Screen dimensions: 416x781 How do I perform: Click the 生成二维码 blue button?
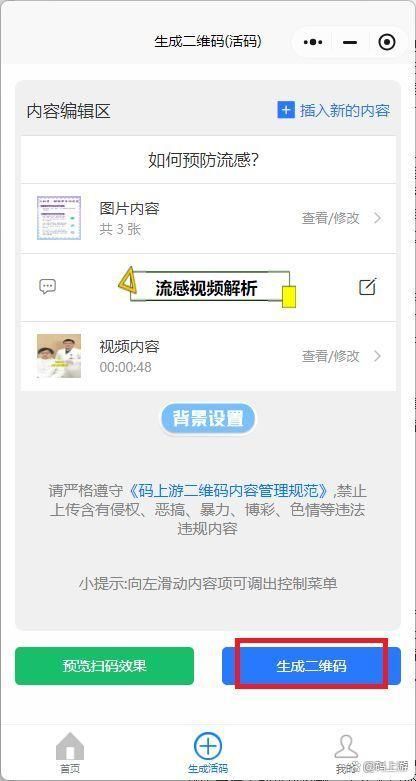[x=311, y=666]
